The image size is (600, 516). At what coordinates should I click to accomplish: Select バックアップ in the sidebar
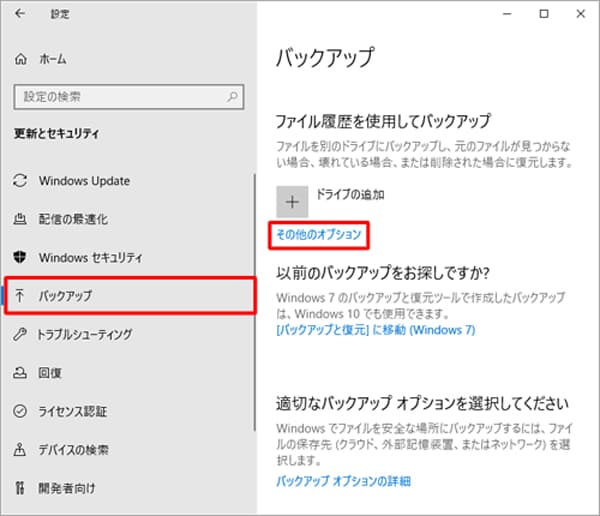pos(130,296)
